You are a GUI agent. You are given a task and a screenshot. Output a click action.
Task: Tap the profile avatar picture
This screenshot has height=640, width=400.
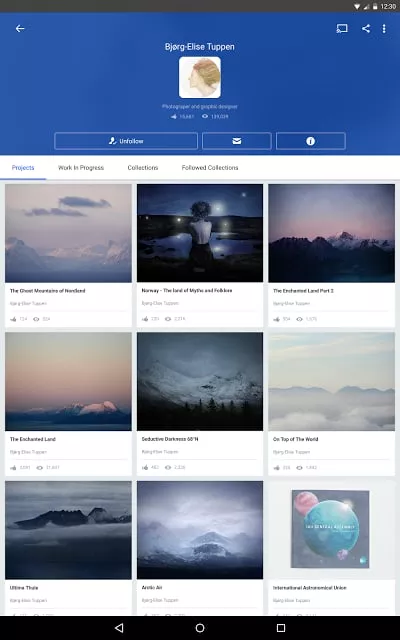200,77
